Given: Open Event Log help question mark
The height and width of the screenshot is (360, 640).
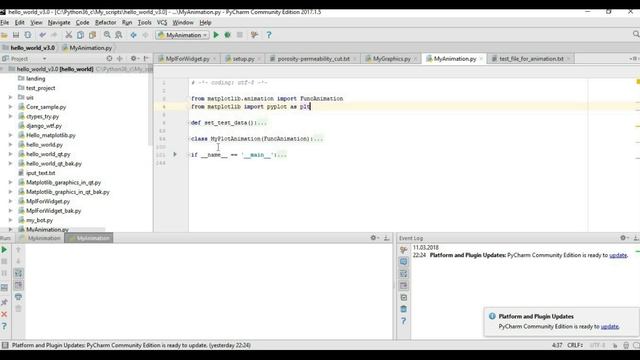Looking at the screenshot, I should point(404,321).
